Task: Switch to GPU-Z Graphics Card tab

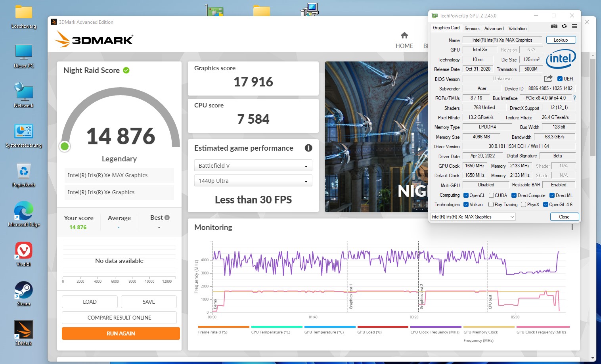Action: [446, 28]
